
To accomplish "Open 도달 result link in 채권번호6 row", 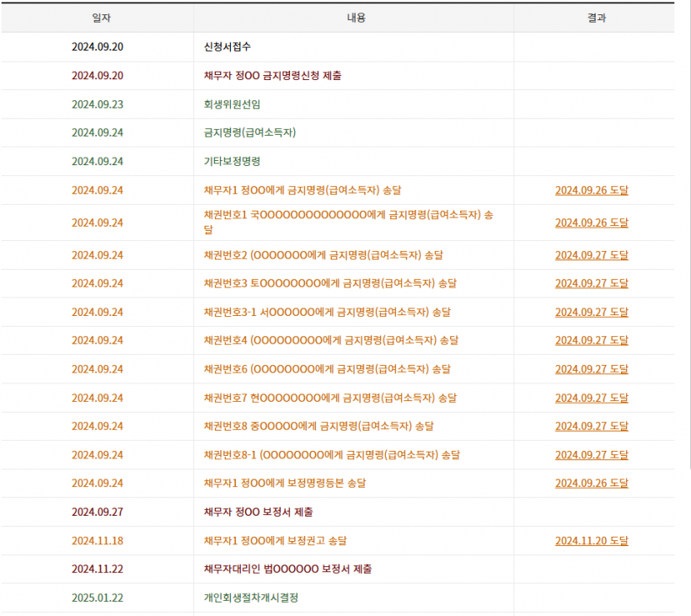I will (592, 369).
